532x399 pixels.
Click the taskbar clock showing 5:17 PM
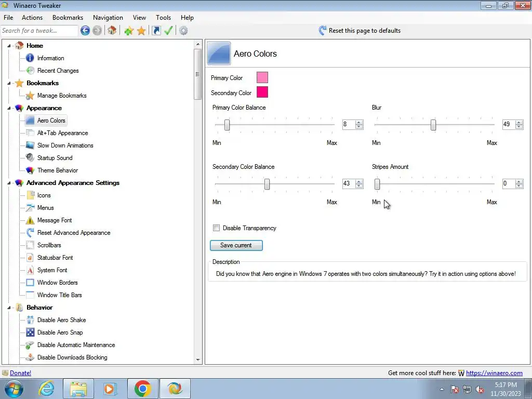[506, 389]
